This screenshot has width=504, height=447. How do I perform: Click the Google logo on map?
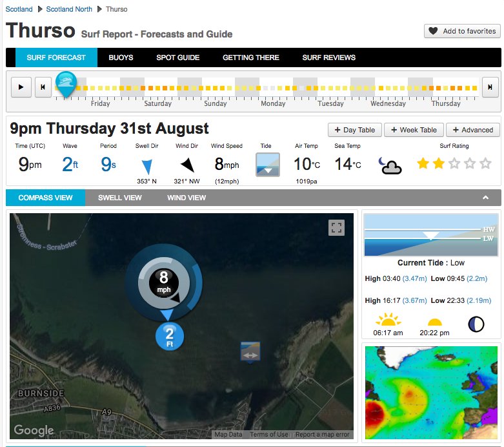coord(34,430)
